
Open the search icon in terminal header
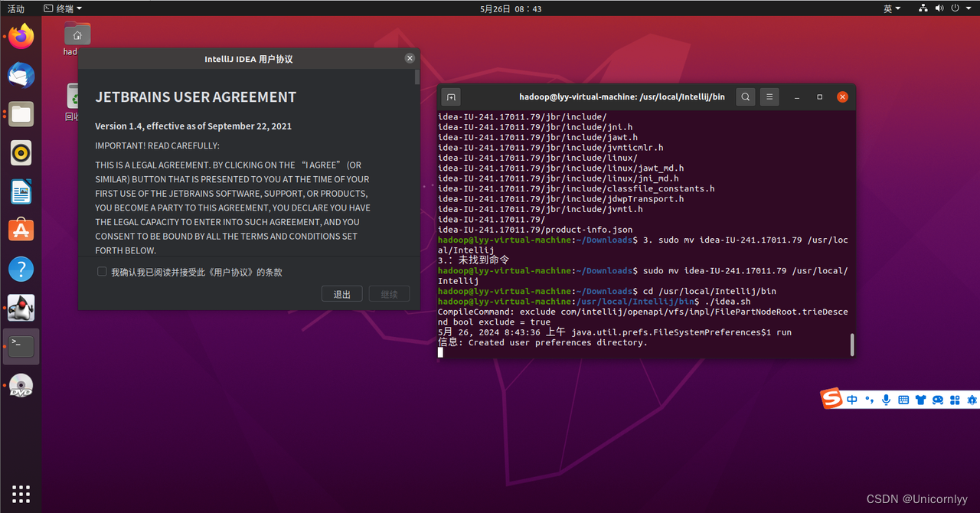click(x=745, y=97)
